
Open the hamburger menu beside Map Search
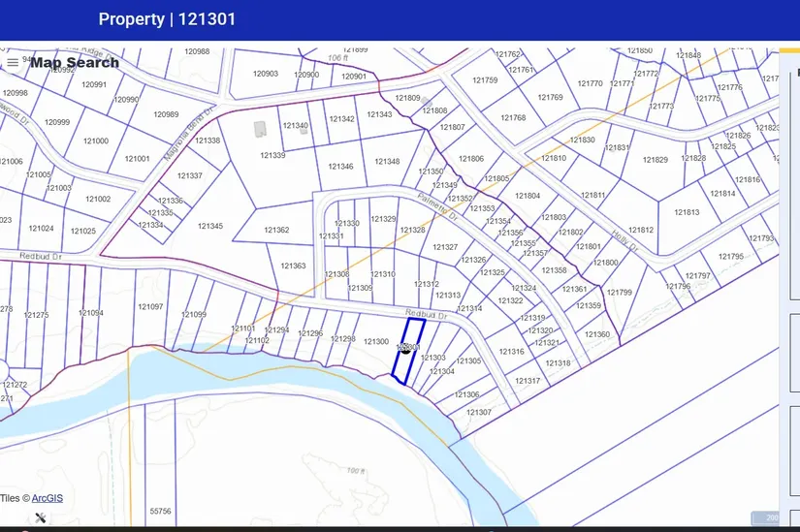coord(12,63)
